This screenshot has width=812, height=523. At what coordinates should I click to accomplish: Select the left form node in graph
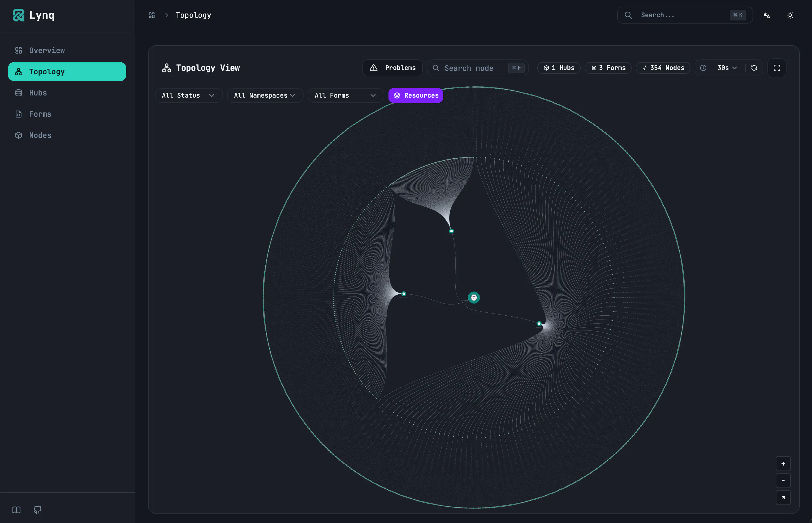coord(404,294)
